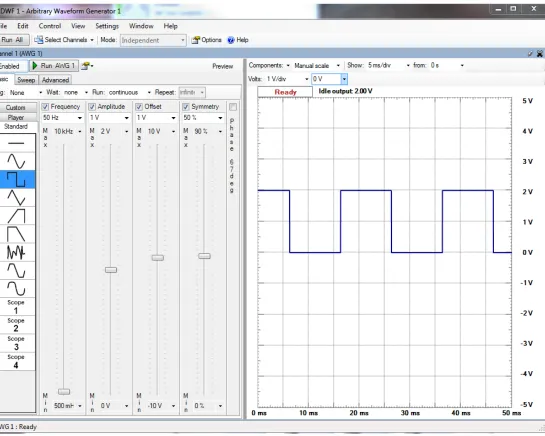This screenshot has width=545, height=436.
Task: Select the square waveform icon
Action: click(16, 179)
